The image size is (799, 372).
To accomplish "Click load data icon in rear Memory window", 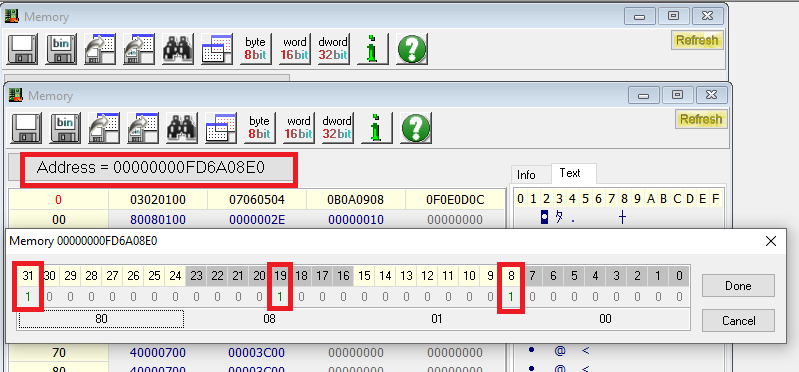I will (x=100, y=49).
